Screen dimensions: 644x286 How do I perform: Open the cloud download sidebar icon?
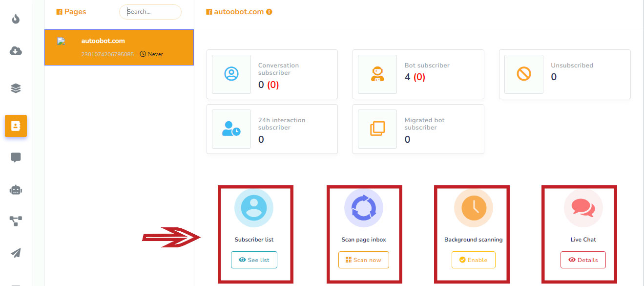coord(16,51)
